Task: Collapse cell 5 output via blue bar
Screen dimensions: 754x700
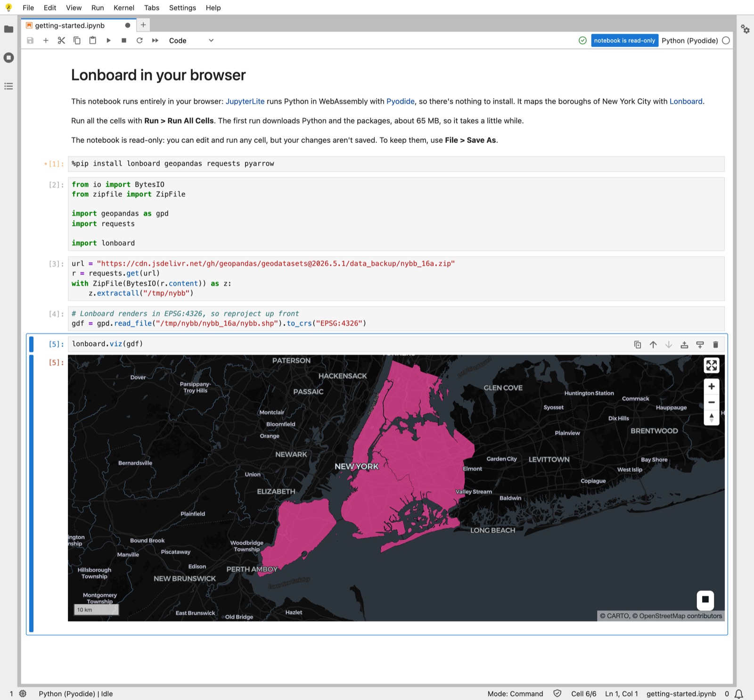Action: [x=31, y=493]
